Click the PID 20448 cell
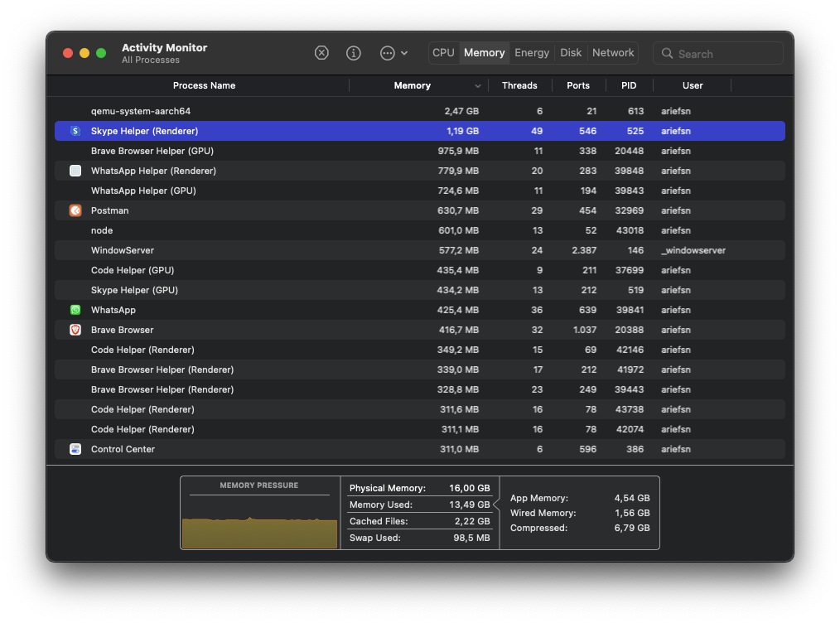Screen dimensions: 840x623 (629, 151)
